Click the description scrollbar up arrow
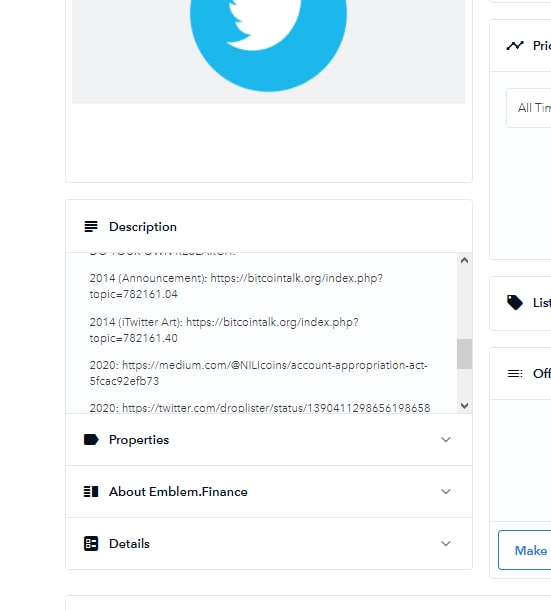Screen dimensions: 551x610 [464, 260]
